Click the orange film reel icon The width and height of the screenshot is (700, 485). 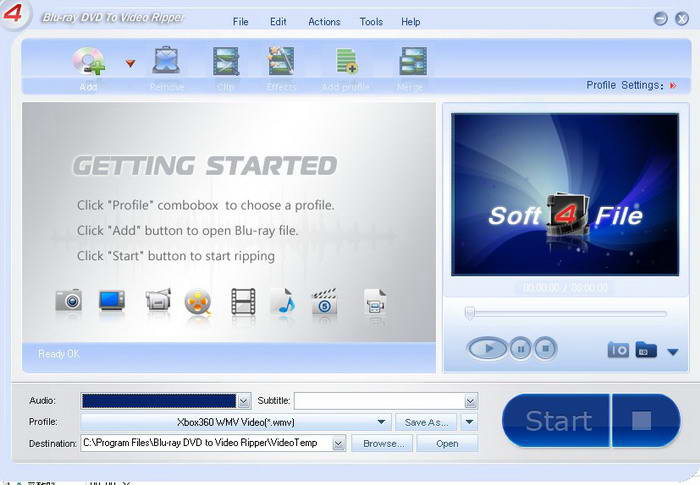(x=198, y=302)
